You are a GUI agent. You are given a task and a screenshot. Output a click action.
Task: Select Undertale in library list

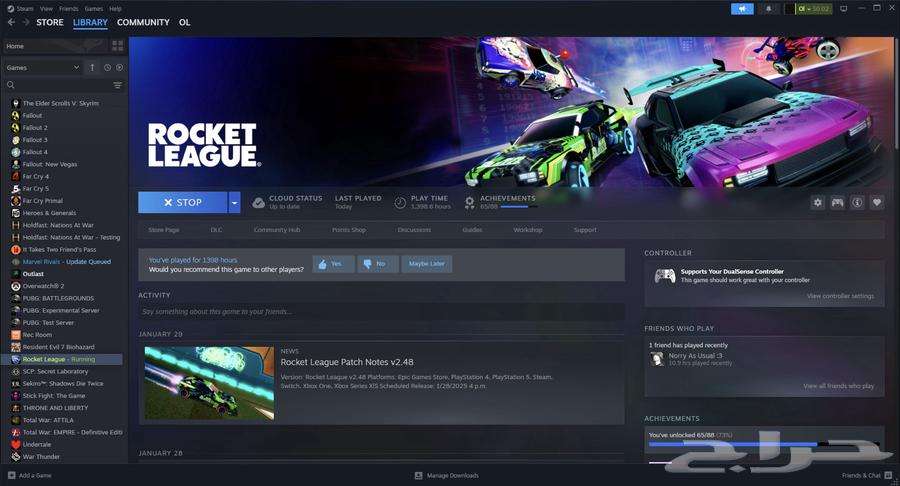click(37, 445)
